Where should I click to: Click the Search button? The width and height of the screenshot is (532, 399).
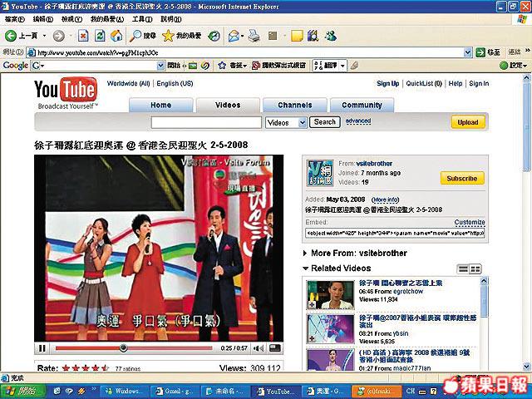(x=325, y=122)
